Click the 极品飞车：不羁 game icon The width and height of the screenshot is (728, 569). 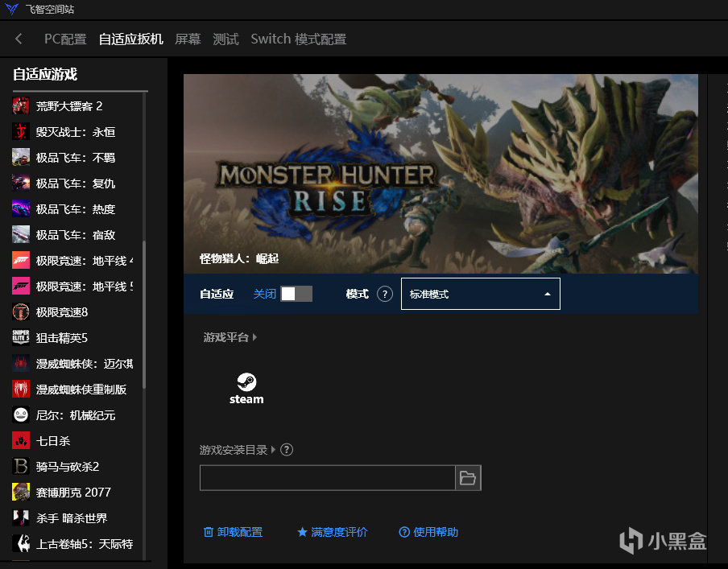coord(21,157)
